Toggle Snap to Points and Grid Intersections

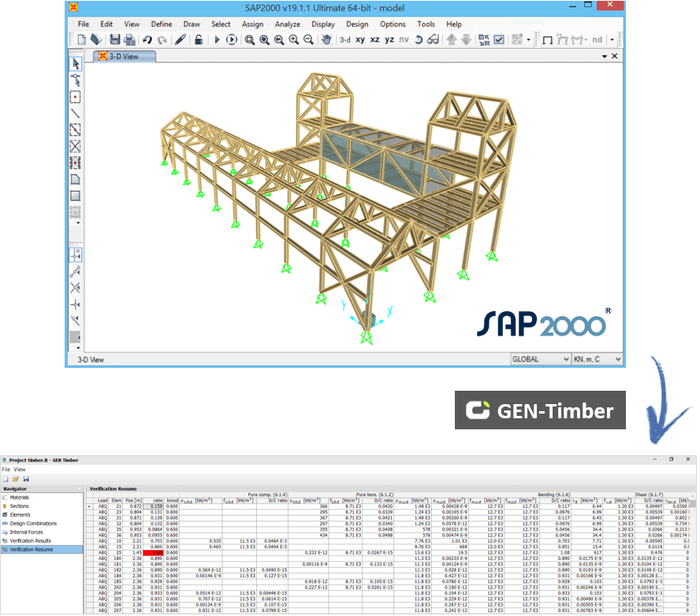tap(76, 255)
